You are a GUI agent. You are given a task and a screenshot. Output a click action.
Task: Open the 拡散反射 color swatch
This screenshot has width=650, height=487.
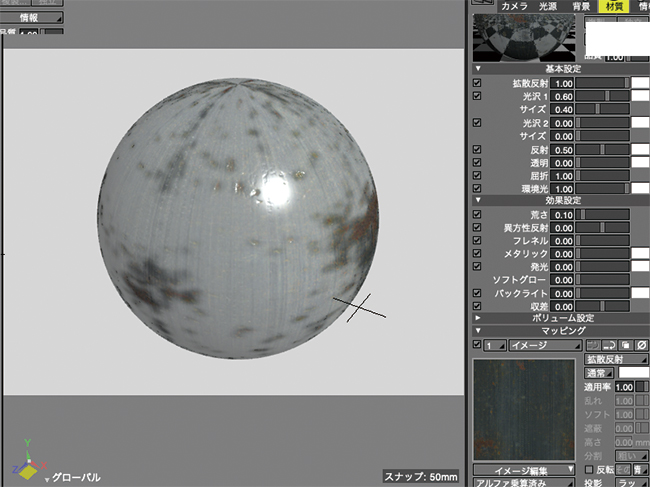click(640, 83)
